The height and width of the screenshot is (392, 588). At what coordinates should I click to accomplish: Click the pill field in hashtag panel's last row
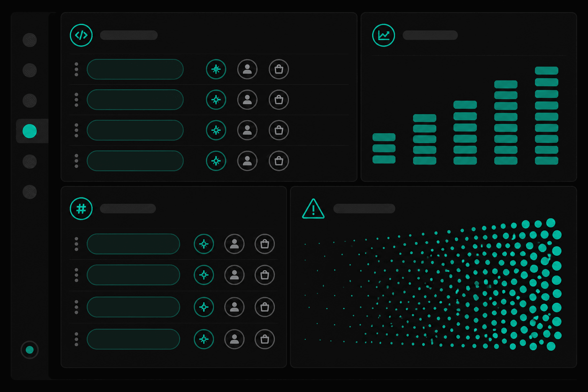[x=133, y=339]
